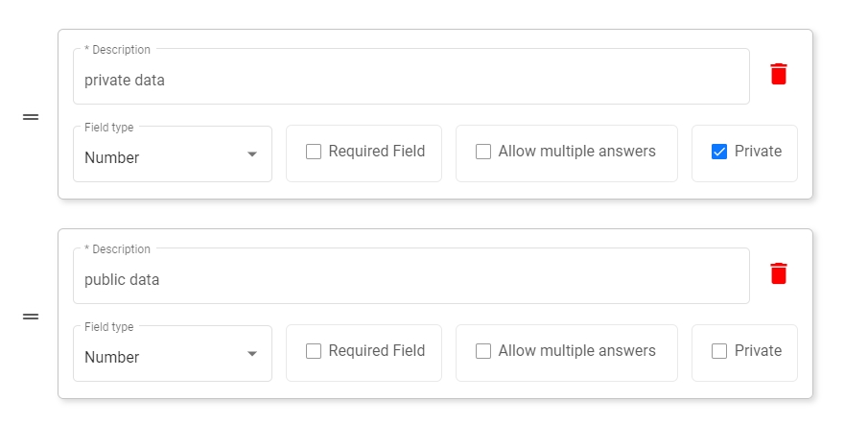Viewport: 868px width, 424px height.
Task: Click the first Private label text
Action: click(758, 152)
